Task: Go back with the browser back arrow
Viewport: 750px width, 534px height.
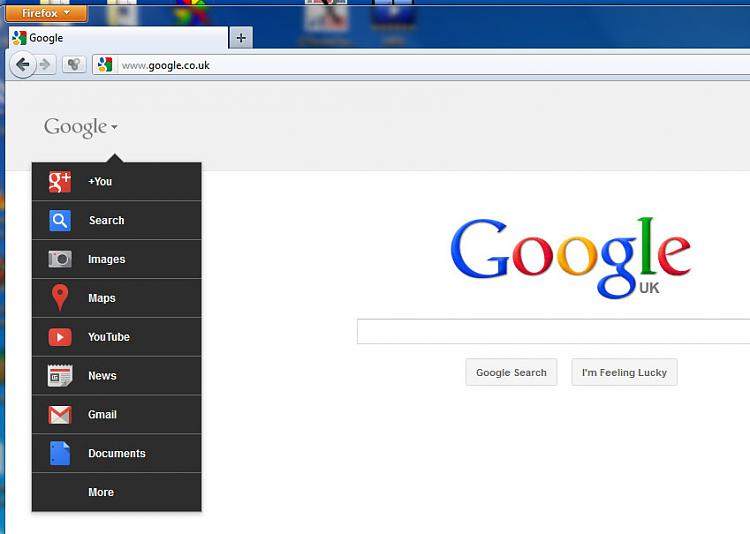Action: coord(22,65)
